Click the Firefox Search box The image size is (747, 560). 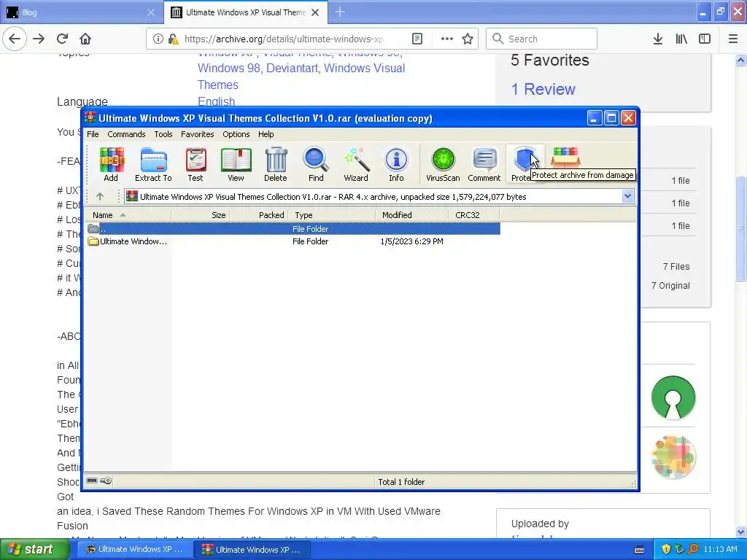click(x=541, y=39)
